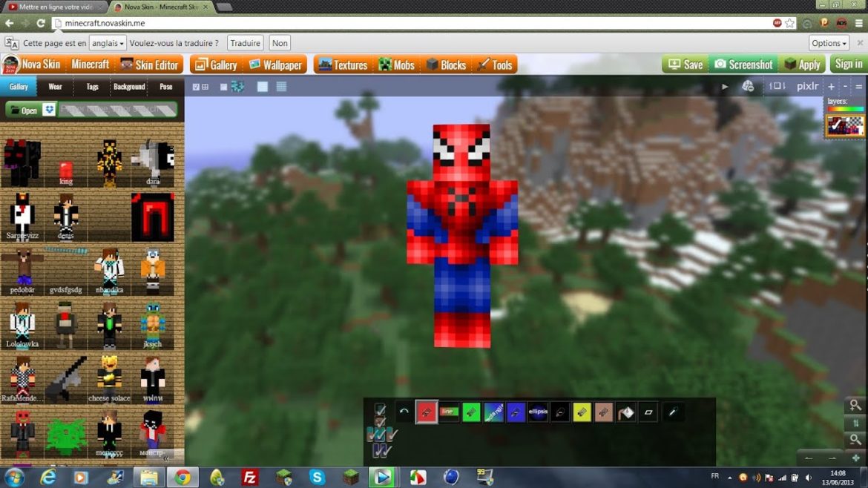Expand the Options dropdown in translate bar
Screen dimensions: 868x488
coord(829,43)
